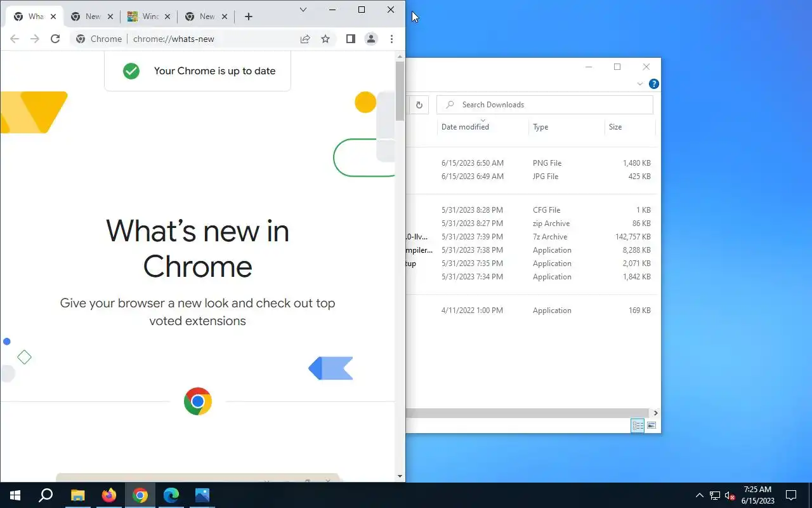Click Explorer horizontal scrollbar right arrow

(x=655, y=413)
